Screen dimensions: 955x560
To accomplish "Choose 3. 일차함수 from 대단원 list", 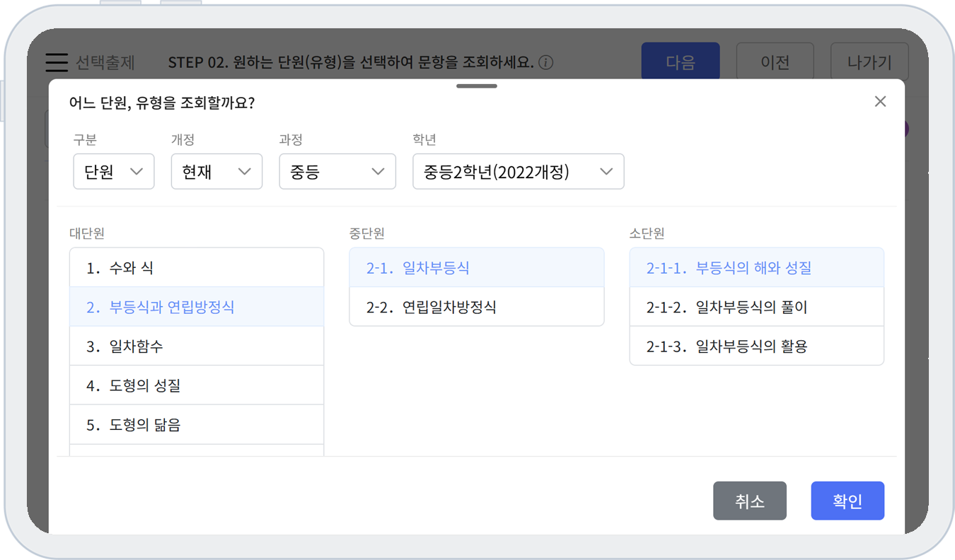I will 197,346.
